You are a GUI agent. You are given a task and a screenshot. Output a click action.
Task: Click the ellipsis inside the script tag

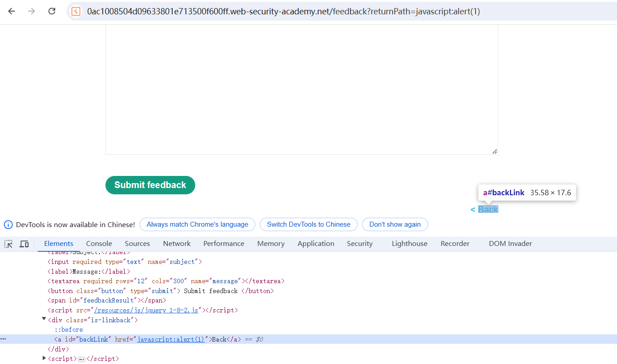[82, 359]
